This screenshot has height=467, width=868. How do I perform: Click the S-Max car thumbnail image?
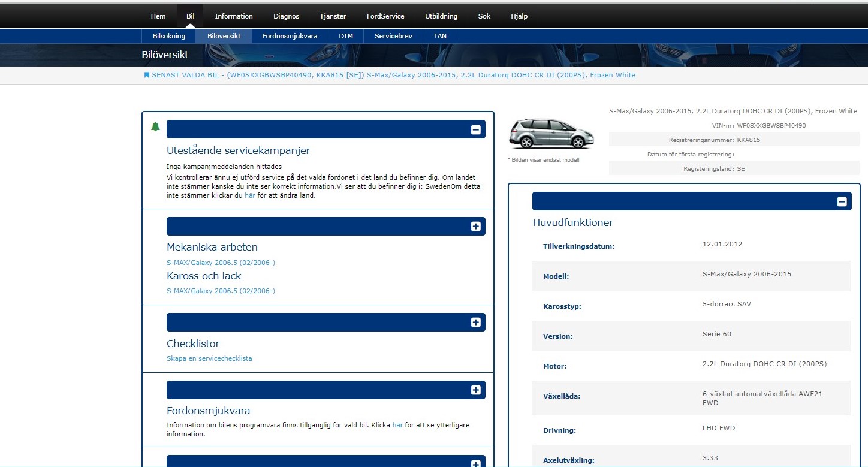551,133
